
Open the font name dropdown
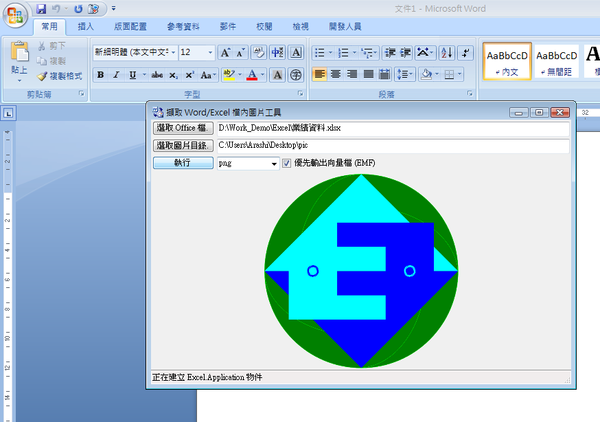[x=173, y=52]
